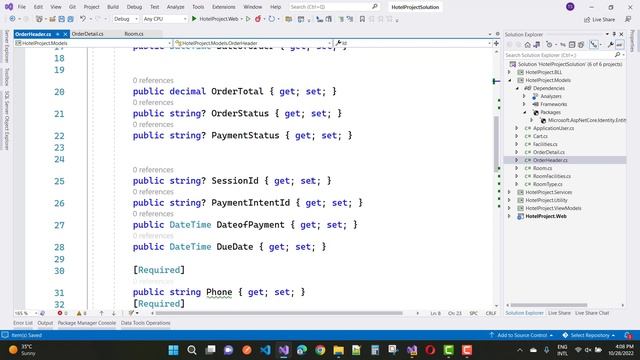Expand HotelProject.Services project node
The image size is (640, 360).
point(509,192)
